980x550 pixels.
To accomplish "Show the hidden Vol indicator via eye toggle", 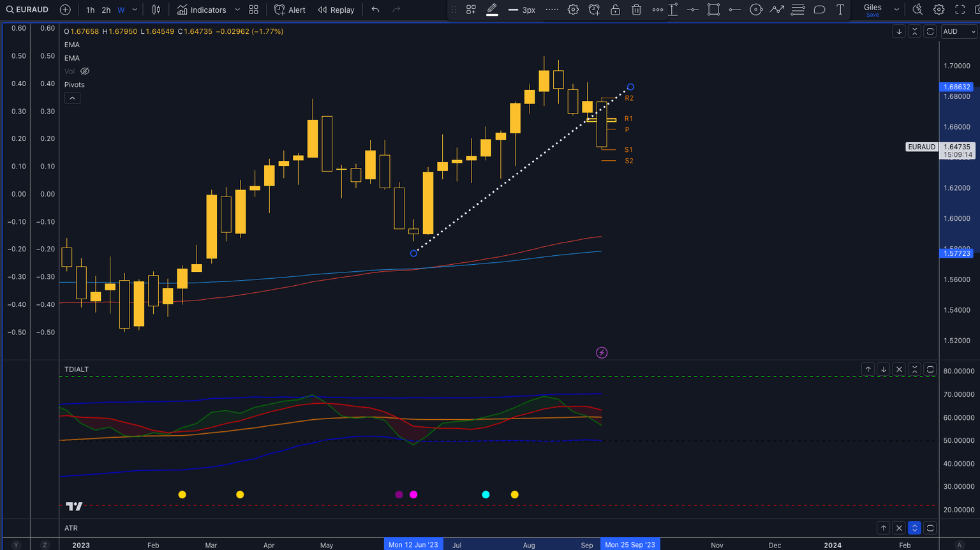I will pos(84,71).
